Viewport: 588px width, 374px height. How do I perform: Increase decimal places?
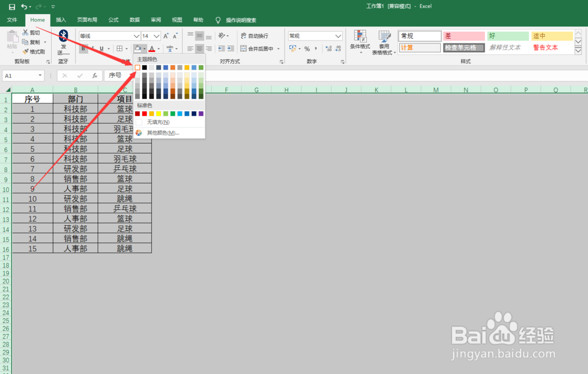329,48
